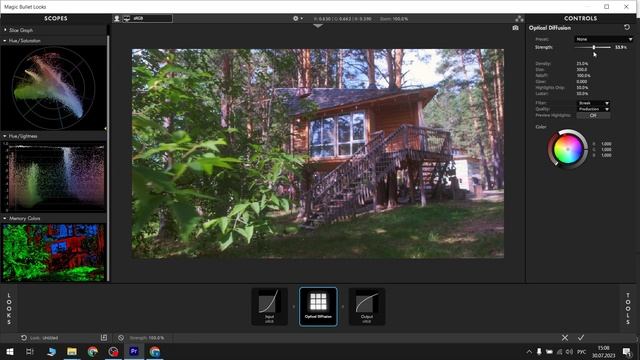The height and width of the screenshot is (360, 640).
Task: Reset the look with the circular arrow icon
Action: (24, 338)
